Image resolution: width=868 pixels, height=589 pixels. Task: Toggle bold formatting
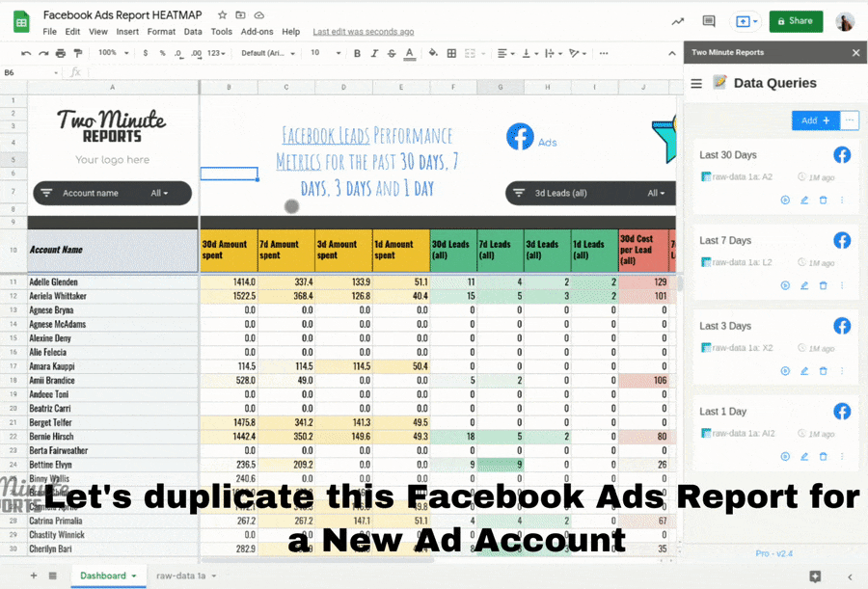[x=357, y=53]
